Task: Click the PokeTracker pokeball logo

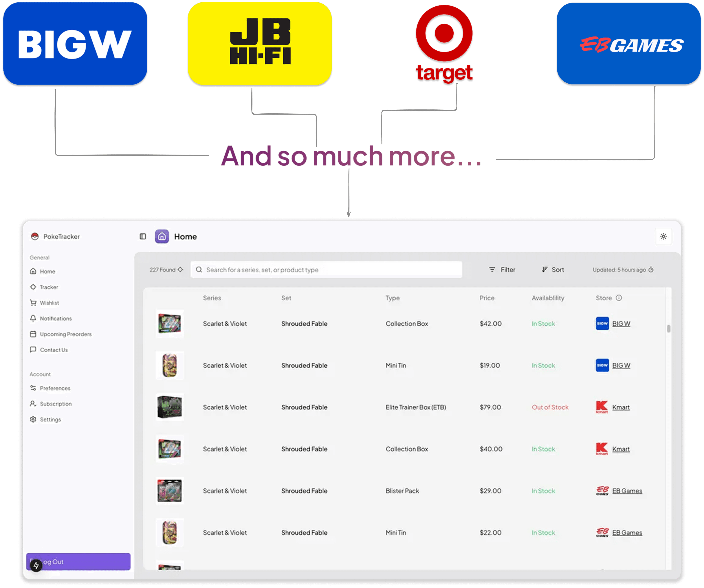Action: (35, 237)
